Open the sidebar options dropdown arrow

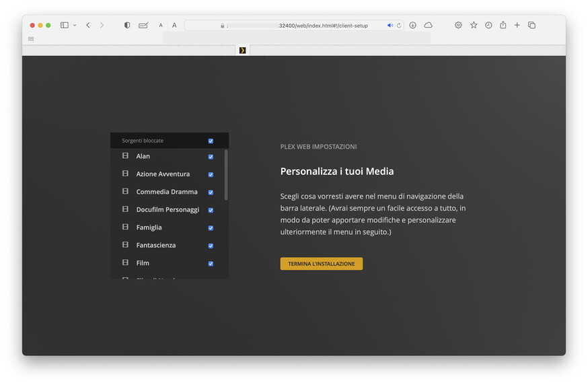(x=75, y=25)
